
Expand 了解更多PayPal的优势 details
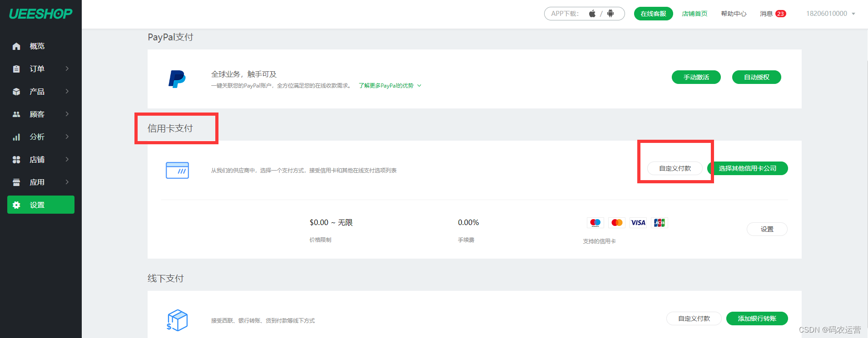tap(390, 86)
